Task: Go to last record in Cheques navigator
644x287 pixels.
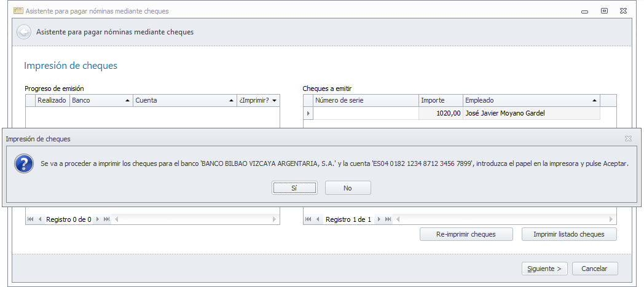Action: [388, 219]
